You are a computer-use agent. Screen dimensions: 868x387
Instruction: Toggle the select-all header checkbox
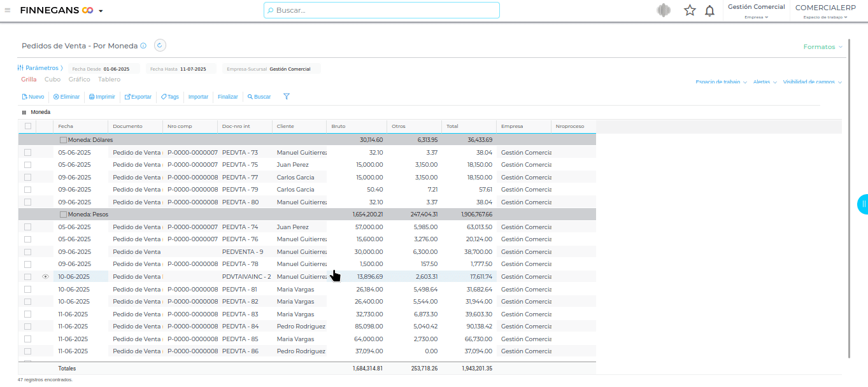pyautogui.click(x=27, y=126)
